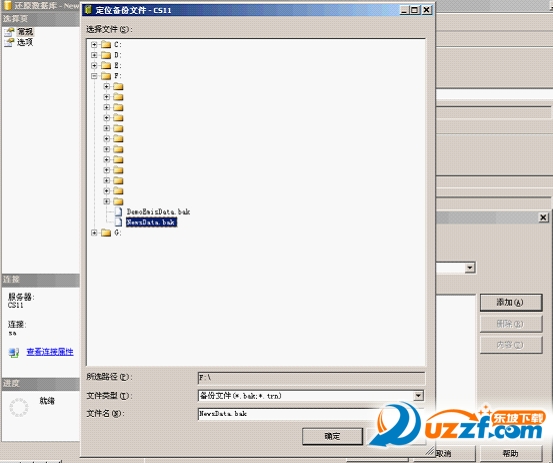
Task: Click the DemoBeizData.bak file icon
Action: [118, 212]
